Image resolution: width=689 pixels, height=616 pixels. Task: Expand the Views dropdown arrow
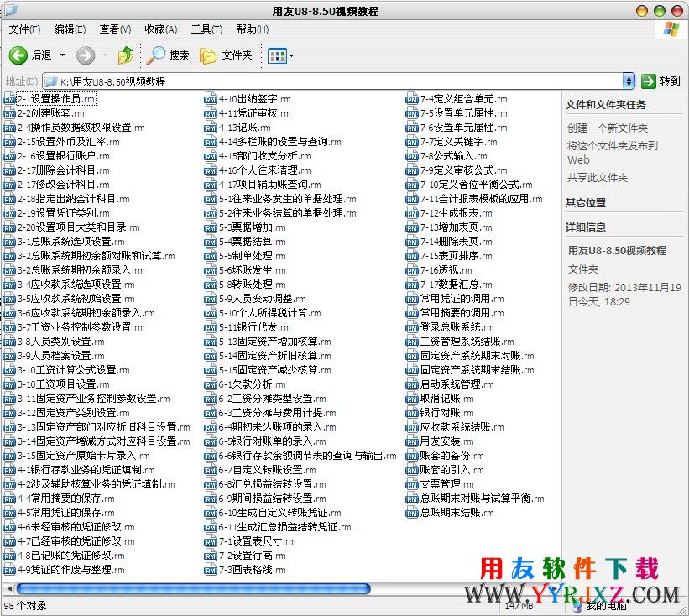[x=291, y=55]
